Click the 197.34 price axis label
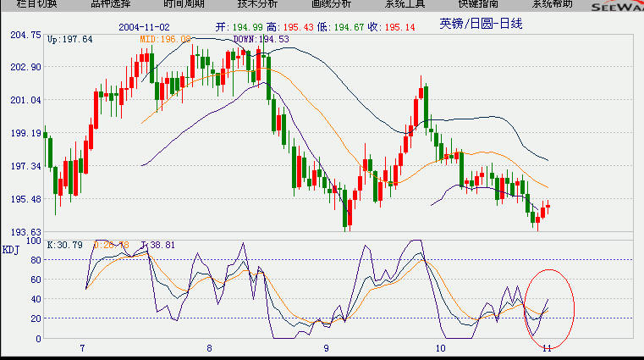This screenshot has width=644, height=360. pyautogui.click(x=26, y=166)
